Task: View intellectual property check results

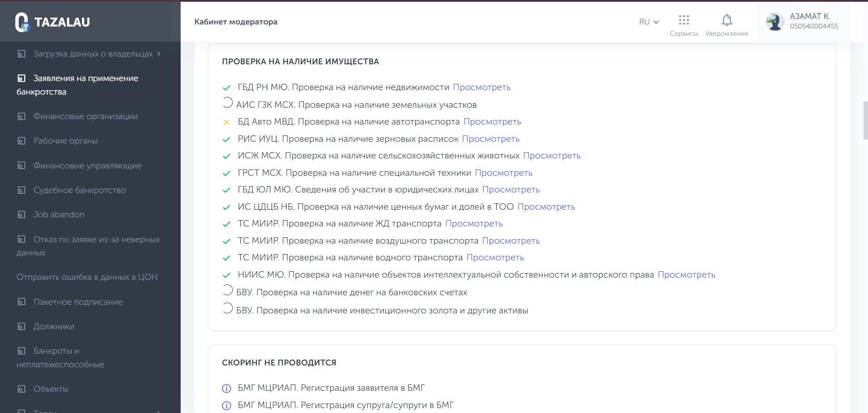Action: click(686, 275)
